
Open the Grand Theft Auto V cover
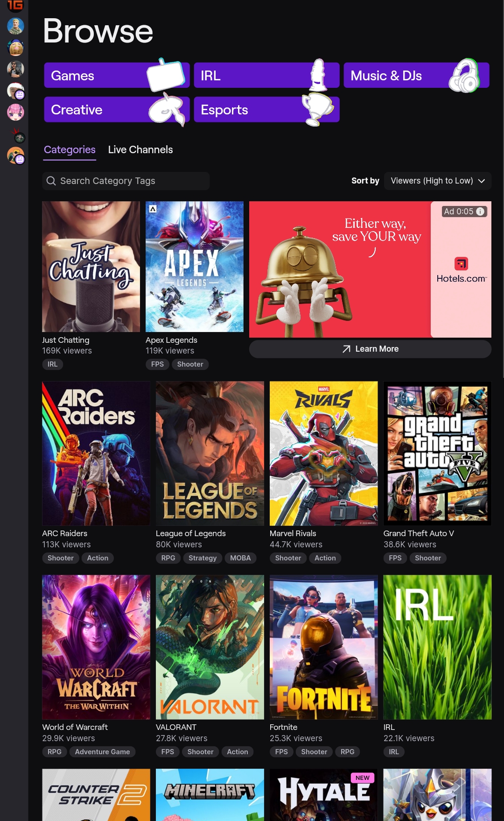click(437, 453)
